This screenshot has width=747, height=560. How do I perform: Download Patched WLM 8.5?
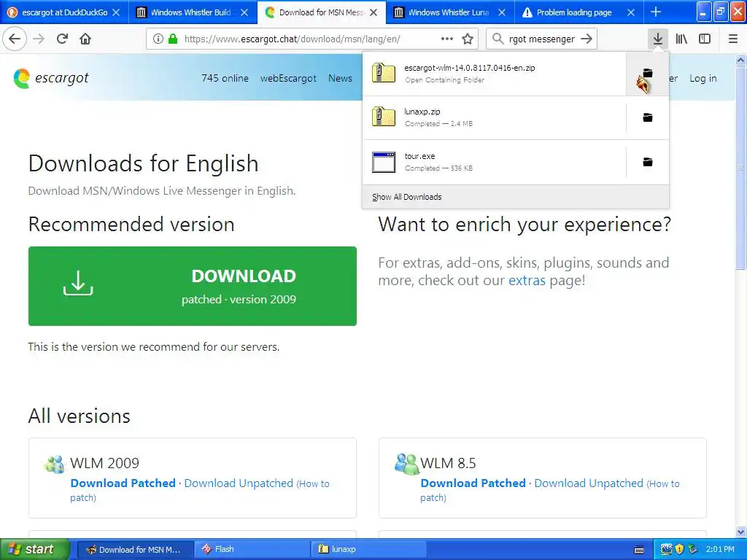pos(473,483)
